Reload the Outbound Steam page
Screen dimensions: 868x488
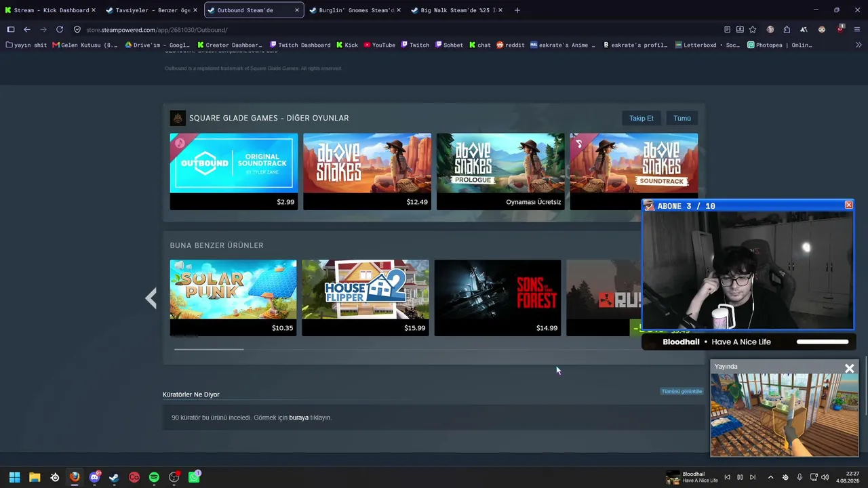click(60, 30)
